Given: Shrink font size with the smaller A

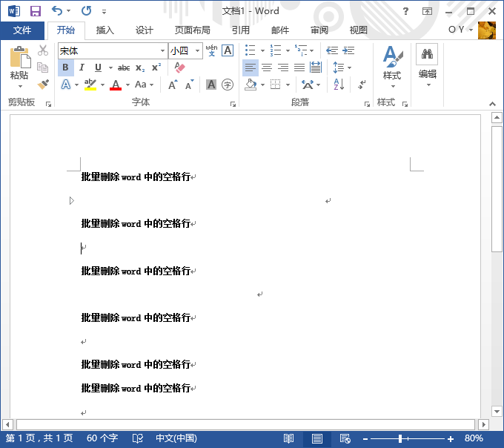Looking at the screenshot, I should pyautogui.click(x=189, y=85).
